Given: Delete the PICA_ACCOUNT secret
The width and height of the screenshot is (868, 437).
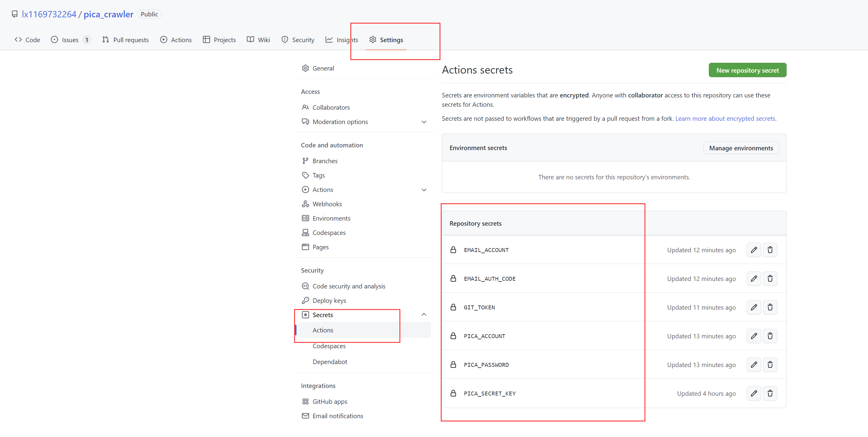Looking at the screenshot, I should 770,336.
